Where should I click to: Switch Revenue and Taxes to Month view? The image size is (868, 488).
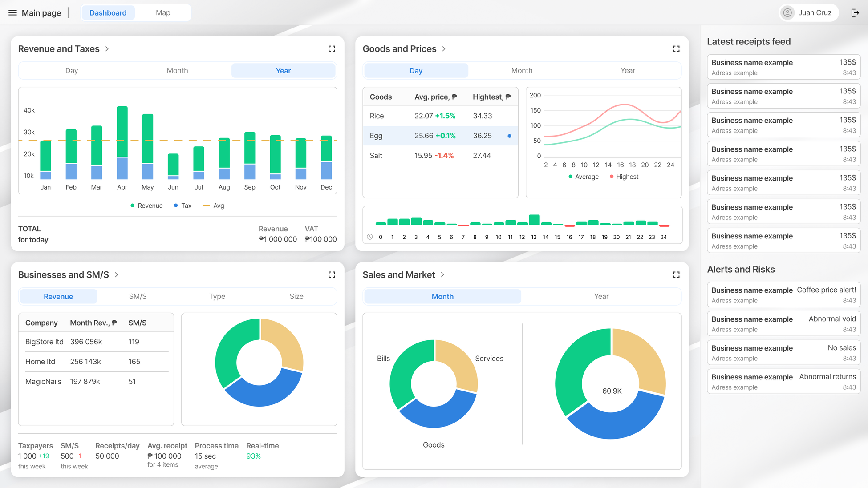(x=177, y=70)
